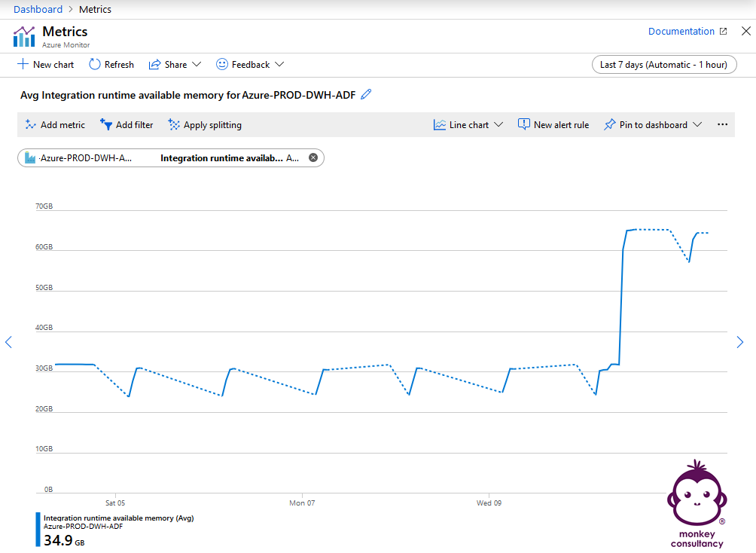Click the Add metric sparkle icon
Viewport: 756px width, 553px height.
(x=30, y=124)
